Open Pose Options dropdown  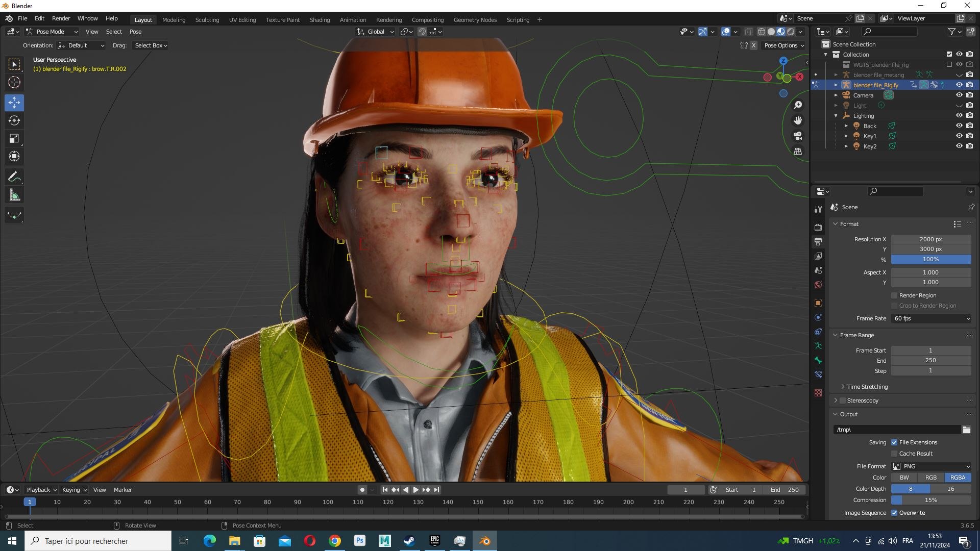click(783, 45)
